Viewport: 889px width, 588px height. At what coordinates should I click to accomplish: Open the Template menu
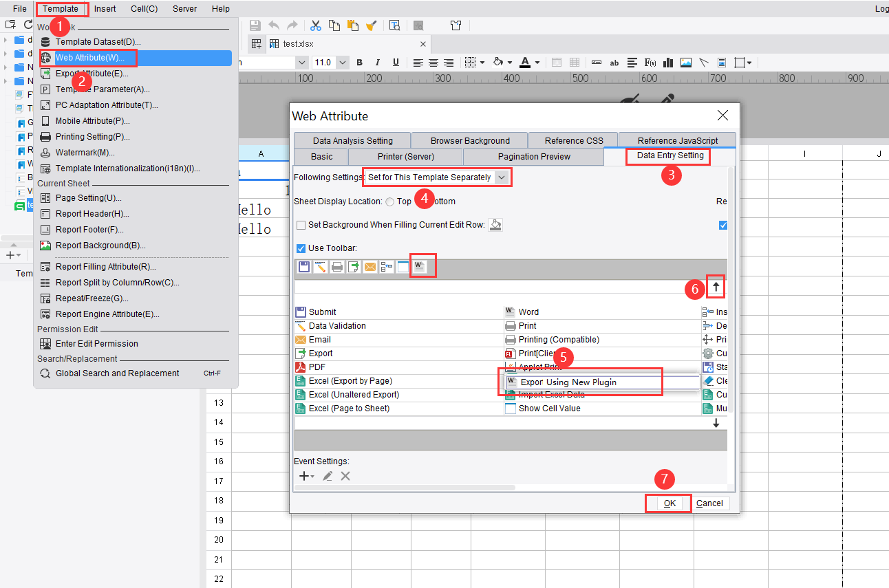[x=61, y=9]
